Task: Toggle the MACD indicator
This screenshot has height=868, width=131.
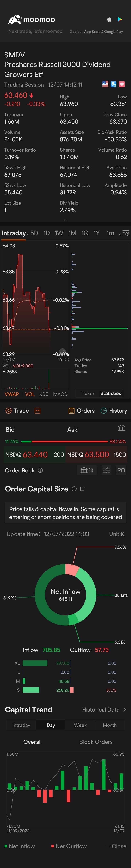Action: point(60,394)
